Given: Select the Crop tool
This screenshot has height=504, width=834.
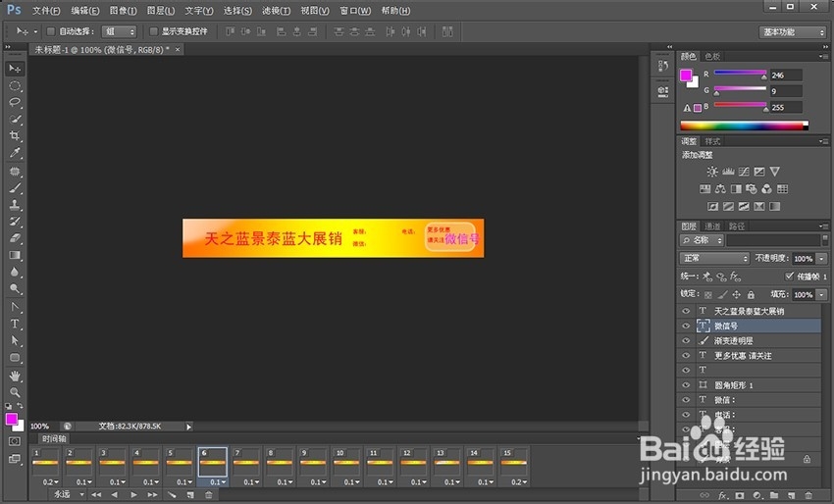Looking at the screenshot, I should point(15,135).
